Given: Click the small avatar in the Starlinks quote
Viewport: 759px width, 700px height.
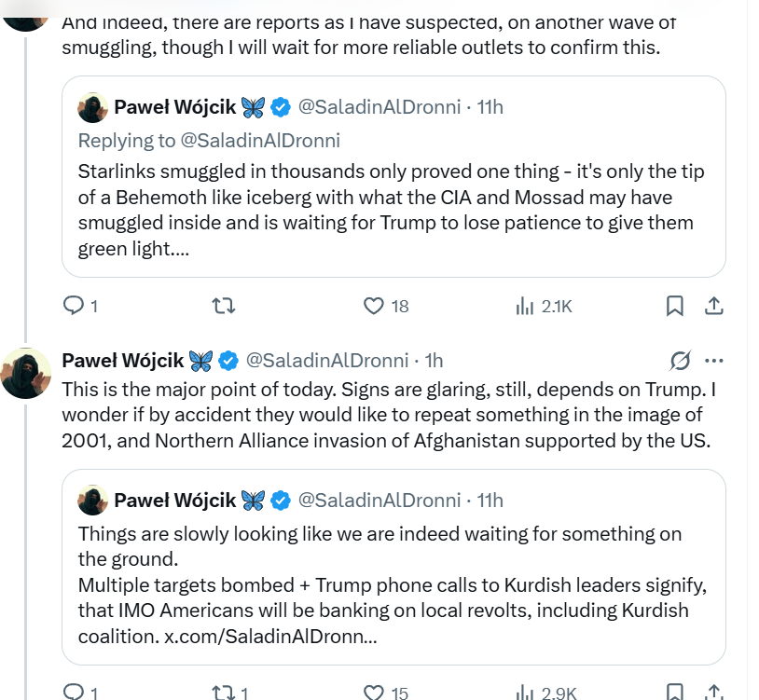Looking at the screenshot, I should click(93, 107).
